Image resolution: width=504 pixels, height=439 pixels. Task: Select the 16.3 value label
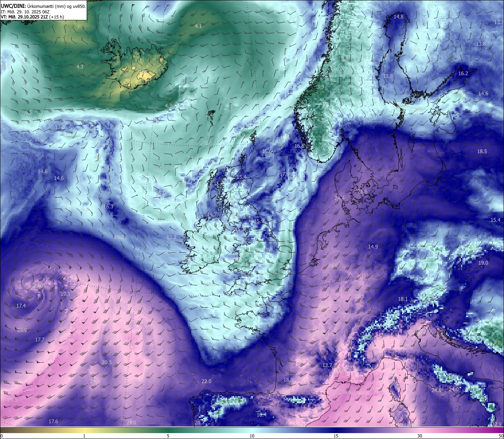(109, 207)
